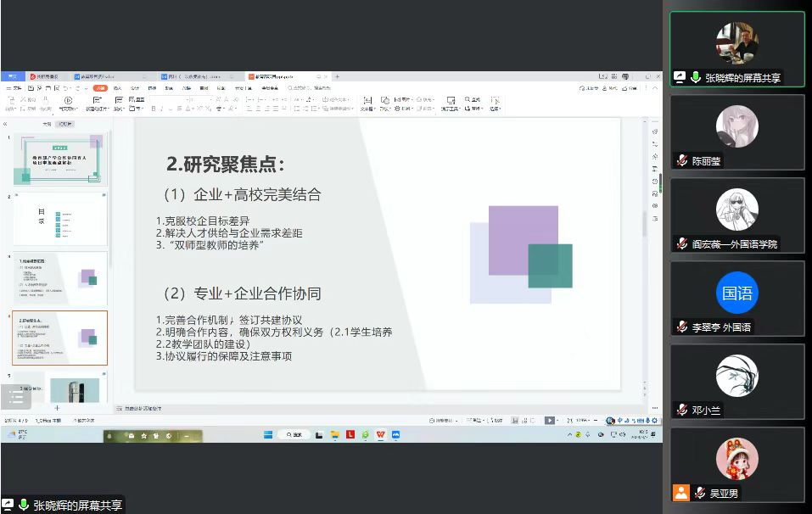Click the Bold formatting icon
812x514 pixels.
(153, 109)
